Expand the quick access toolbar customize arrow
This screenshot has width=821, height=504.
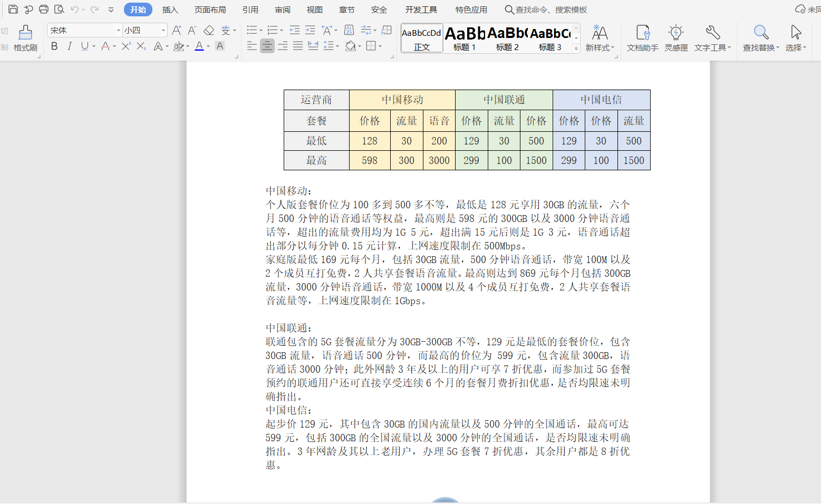111,9
